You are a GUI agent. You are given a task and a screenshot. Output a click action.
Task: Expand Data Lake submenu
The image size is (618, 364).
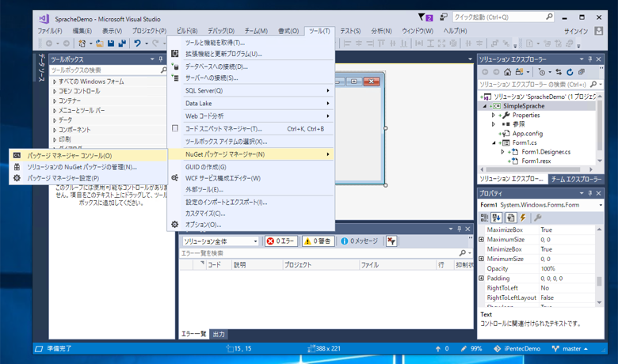click(x=251, y=103)
